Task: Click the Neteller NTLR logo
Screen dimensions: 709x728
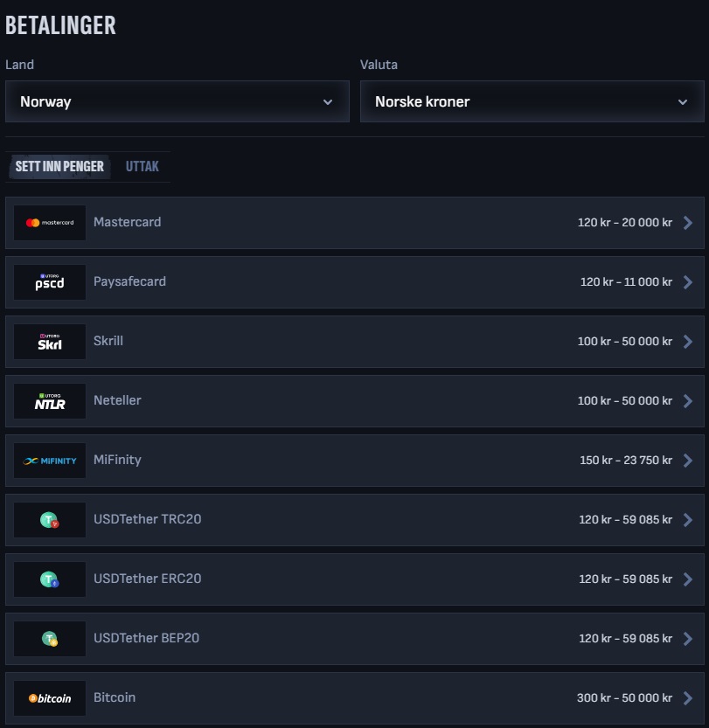Action: click(x=50, y=401)
